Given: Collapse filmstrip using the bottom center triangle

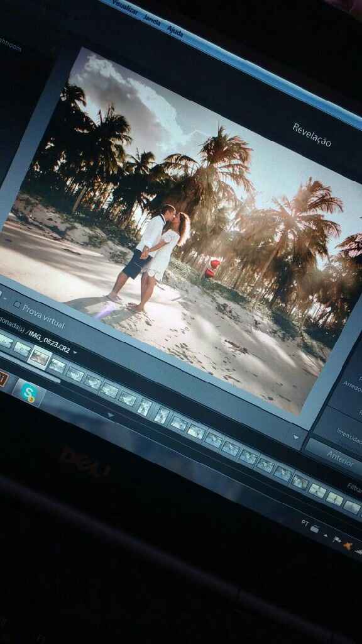Looking at the screenshot, I should click(110, 415).
